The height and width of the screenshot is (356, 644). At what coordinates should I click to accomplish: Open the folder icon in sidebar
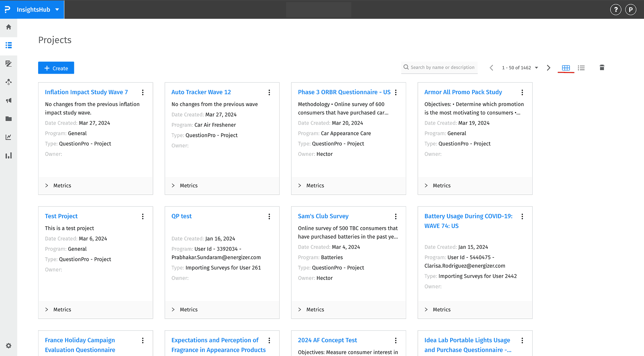click(x=9, y=119)
